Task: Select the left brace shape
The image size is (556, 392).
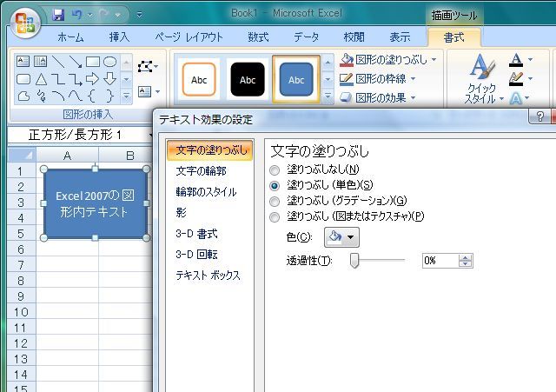Action: (92, 96)
